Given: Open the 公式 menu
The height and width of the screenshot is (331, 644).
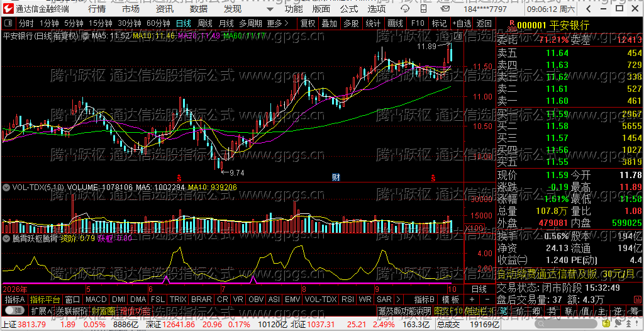Looking at the screenshot, I should tap(349, 9).
